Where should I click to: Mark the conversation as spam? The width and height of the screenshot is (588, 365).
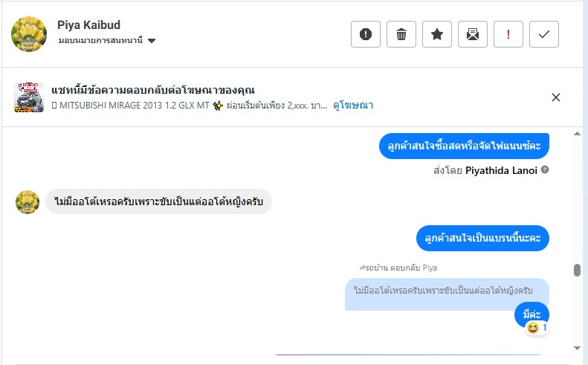[366, 34]
